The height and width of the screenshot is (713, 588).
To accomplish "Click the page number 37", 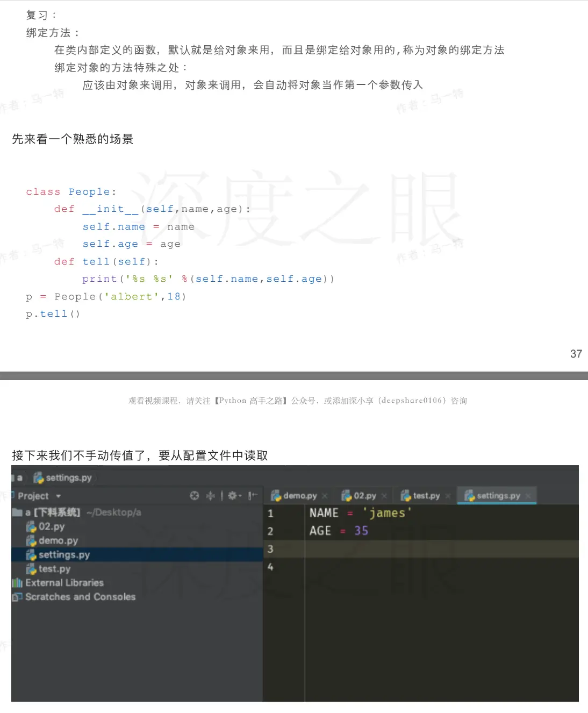I will point(576,354).
